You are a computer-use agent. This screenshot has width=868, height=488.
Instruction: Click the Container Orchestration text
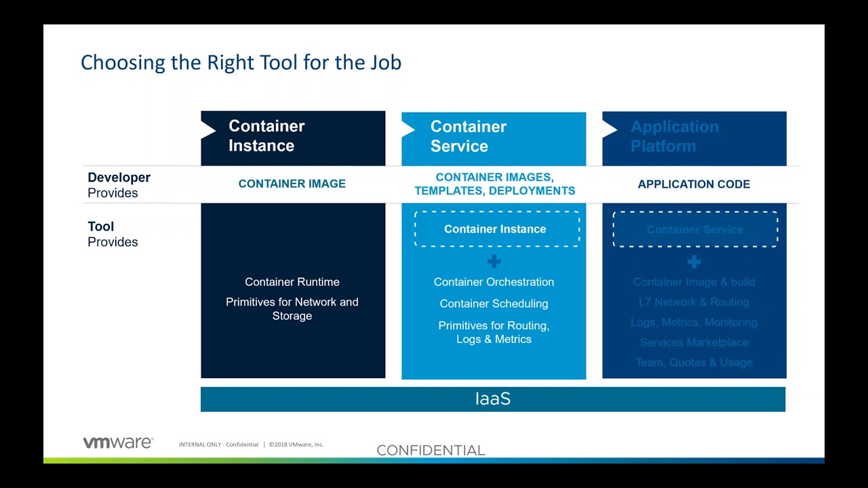point(494,282)
